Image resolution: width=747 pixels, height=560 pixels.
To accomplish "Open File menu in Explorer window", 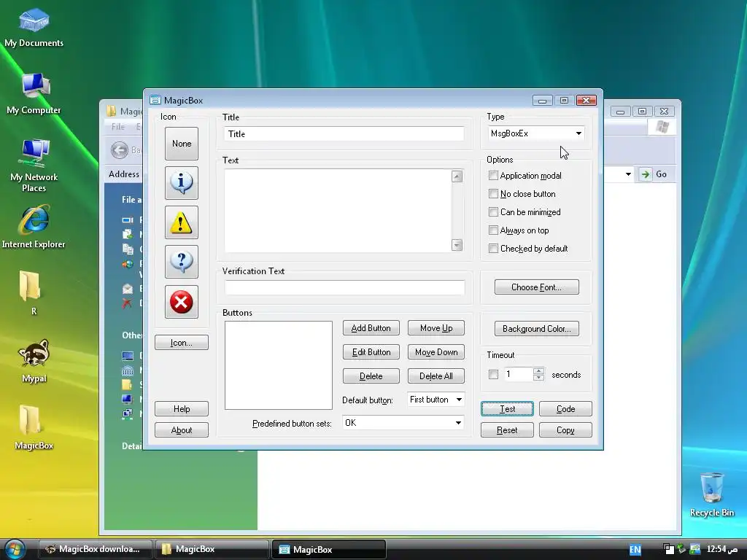I will coord(117,127).
